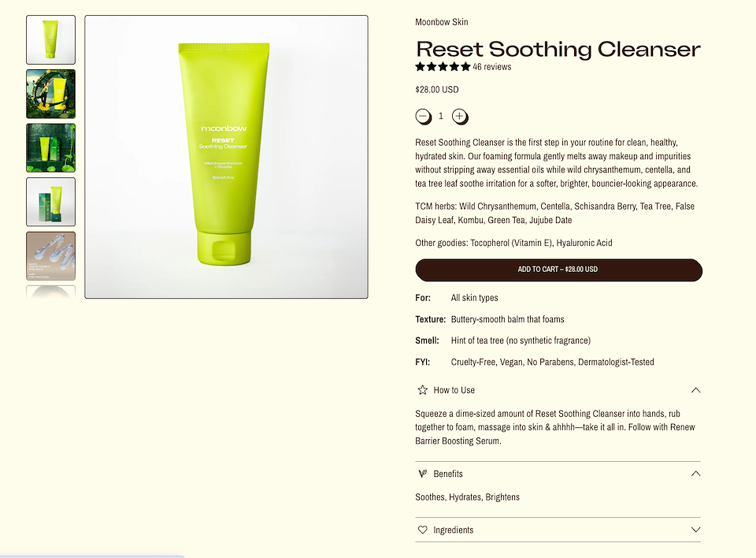Click the leaf icon beside Benefits
The image size is (756, 558).
tap(423, 474)
